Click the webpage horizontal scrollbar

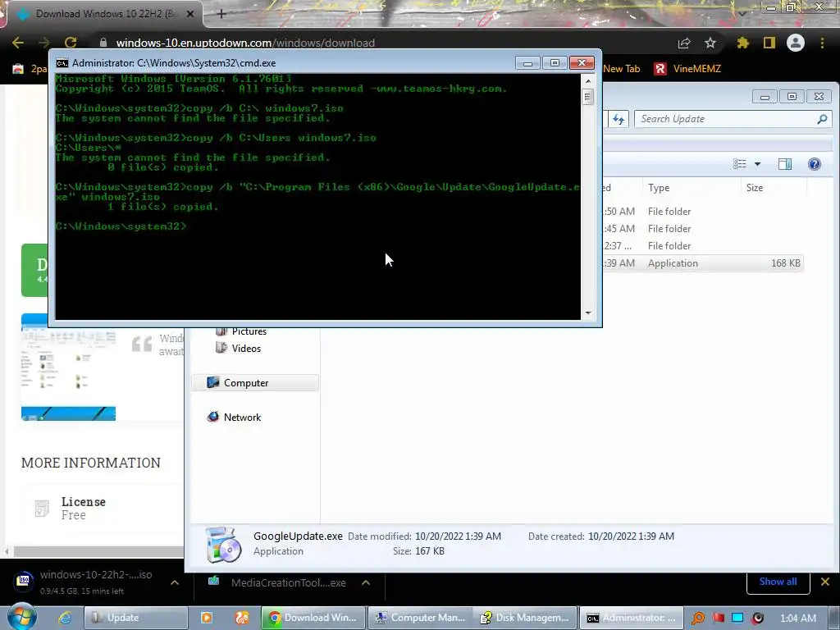98,551
